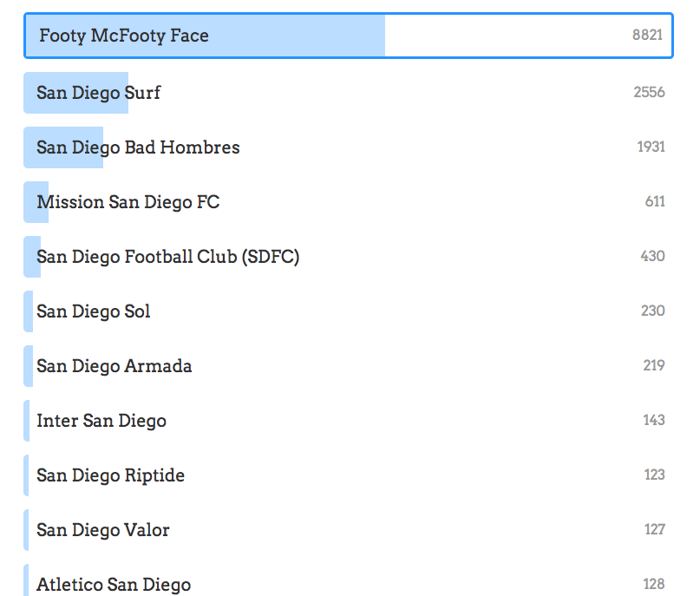Click the 611 vote count

tap(655, 202)
